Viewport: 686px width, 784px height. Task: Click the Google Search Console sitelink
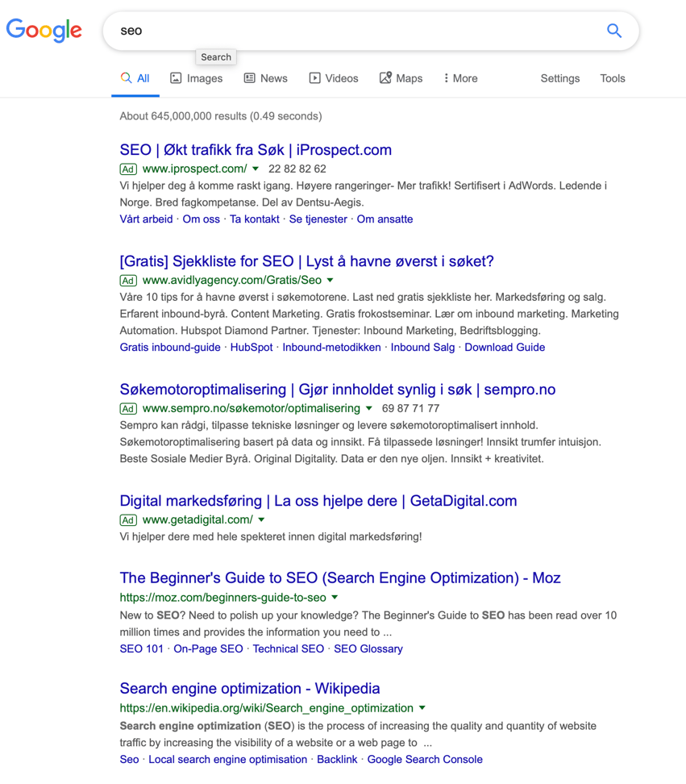click(x=425, y=760)
